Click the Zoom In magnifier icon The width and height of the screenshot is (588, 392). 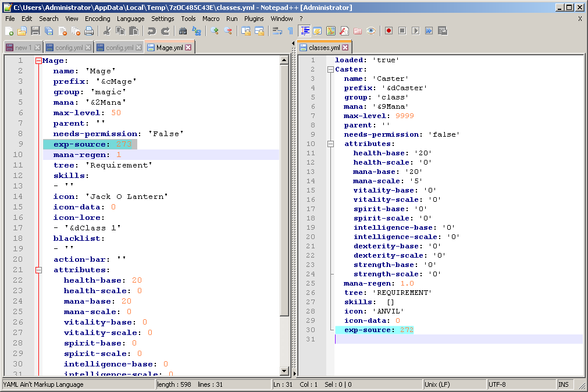(x=215, y=31)
